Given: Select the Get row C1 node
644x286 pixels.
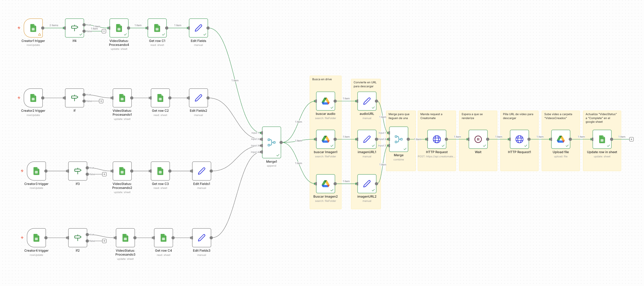Looking at the screenshot, I should [x=157, y=28].
